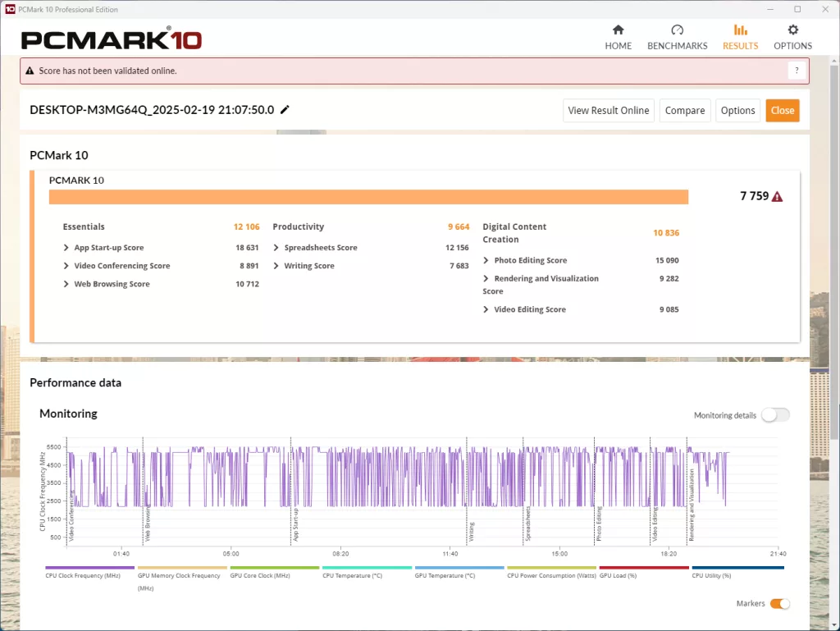
Task: Enable the Monitoring details toggle
Action: pyautogui.click(x=775, y=415)
